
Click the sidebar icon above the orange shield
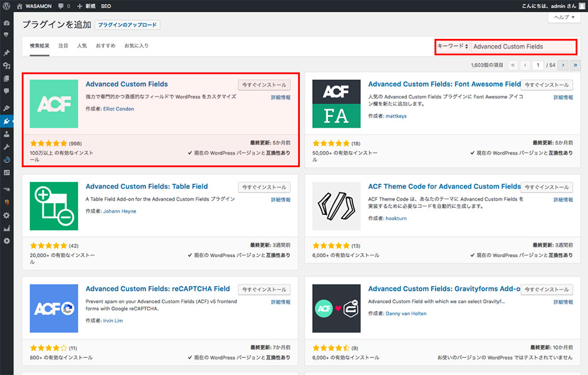click(x=6, y=190)
